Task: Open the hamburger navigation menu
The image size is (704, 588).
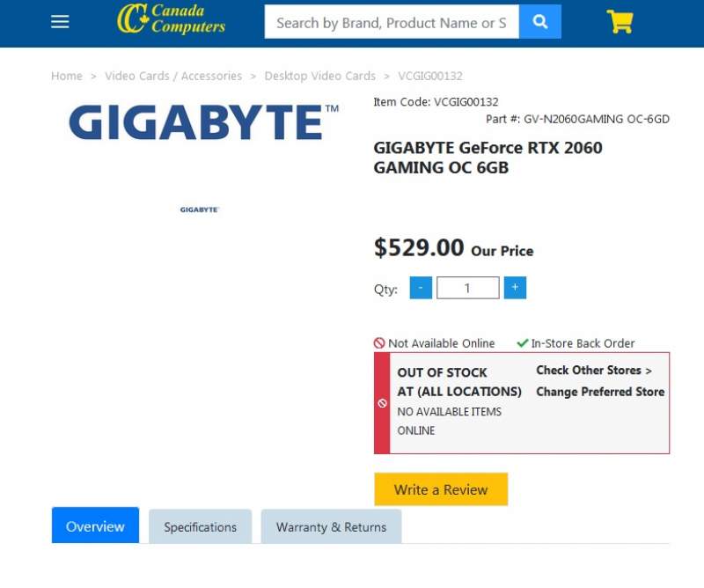Action: pyautogui.click(x=59, y=21)
